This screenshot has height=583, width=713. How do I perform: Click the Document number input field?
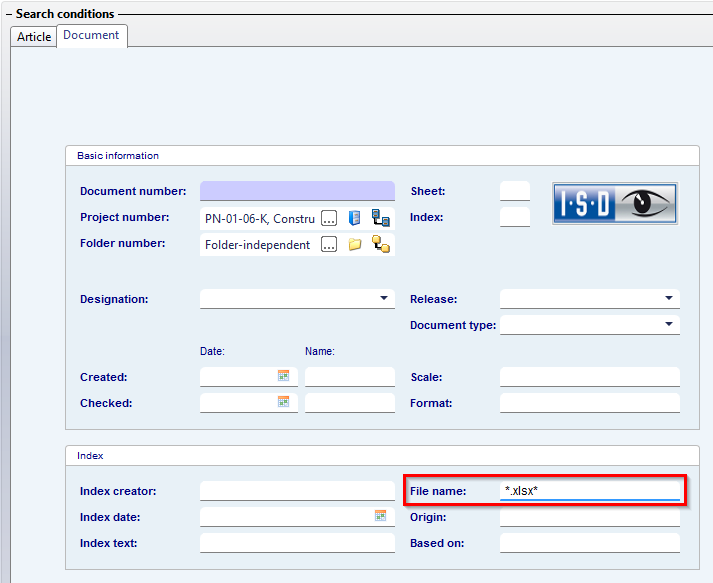297,191
